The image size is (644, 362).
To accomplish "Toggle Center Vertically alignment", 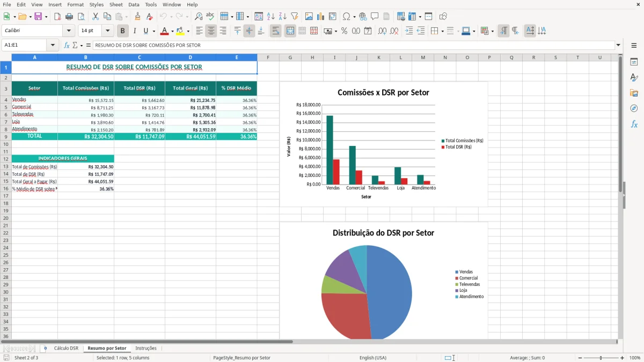I will coord(249,31).
